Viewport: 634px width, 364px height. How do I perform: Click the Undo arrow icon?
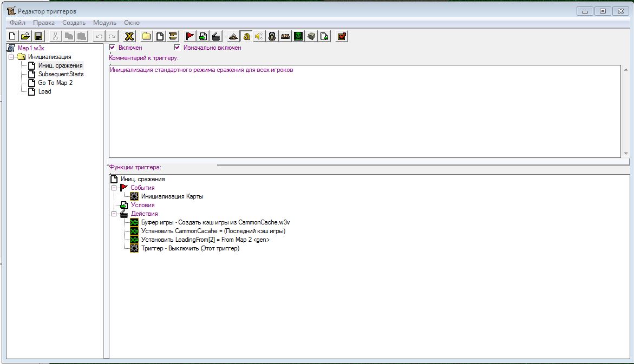(x=99, y=36)
